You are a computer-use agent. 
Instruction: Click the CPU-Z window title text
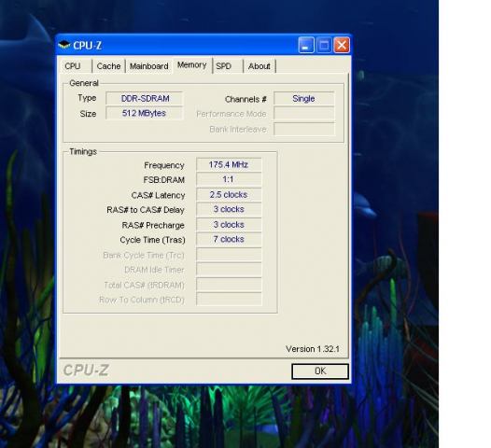coord(88,46)
